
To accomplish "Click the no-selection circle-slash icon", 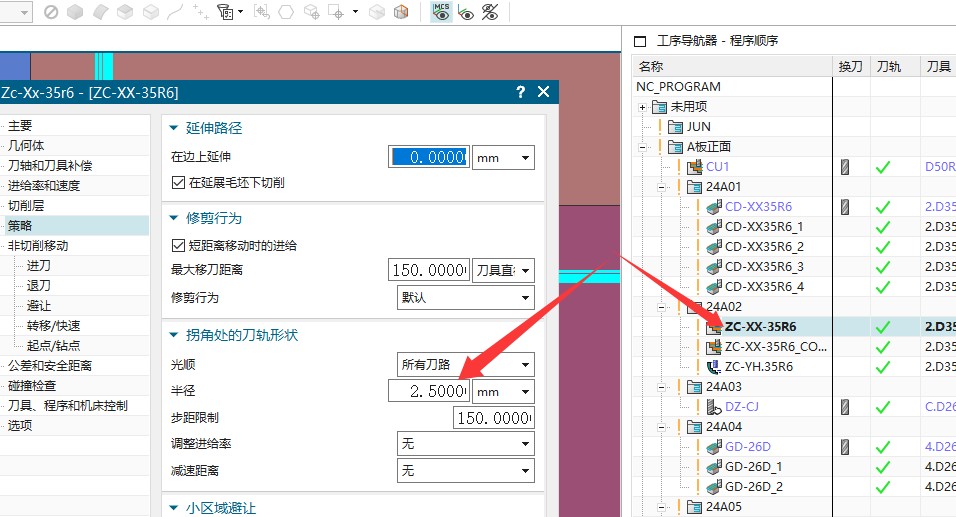I will coord(51,12).
